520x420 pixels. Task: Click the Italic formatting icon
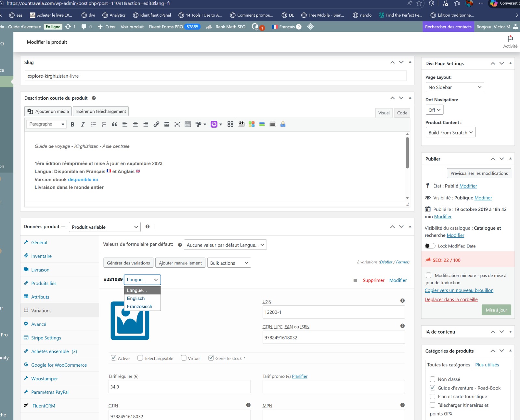(x=83, y=124)
